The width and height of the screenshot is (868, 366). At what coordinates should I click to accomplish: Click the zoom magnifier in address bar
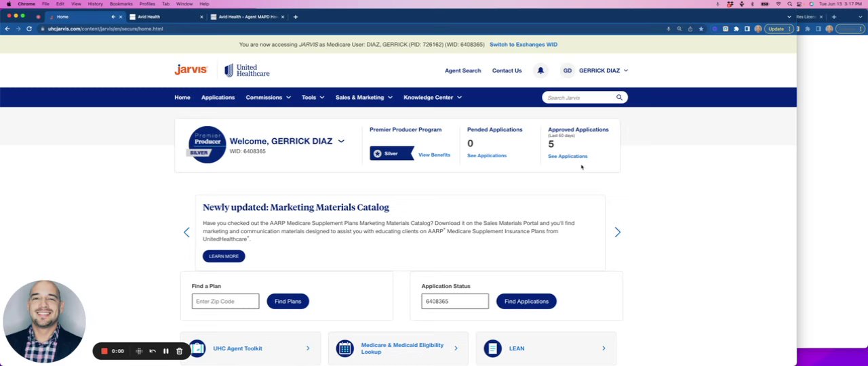pyautogui.click(x=679, y=29)
